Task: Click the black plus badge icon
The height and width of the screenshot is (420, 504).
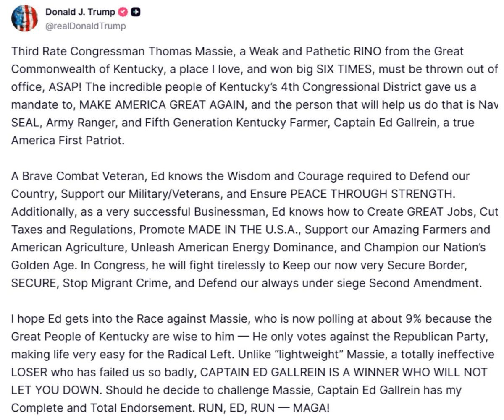Action: click(136, 12)
